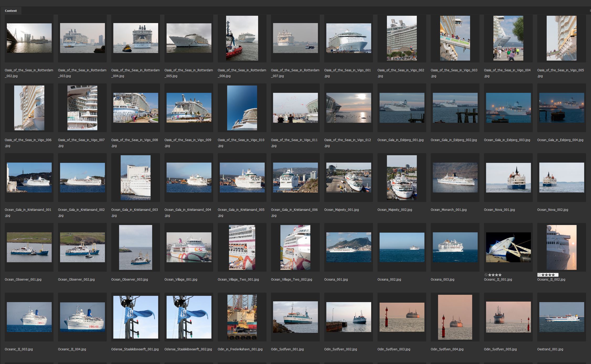
Task: Click fourth star on Oceanic_II_002.jpg rating
Action: click(x=553, y=275)
